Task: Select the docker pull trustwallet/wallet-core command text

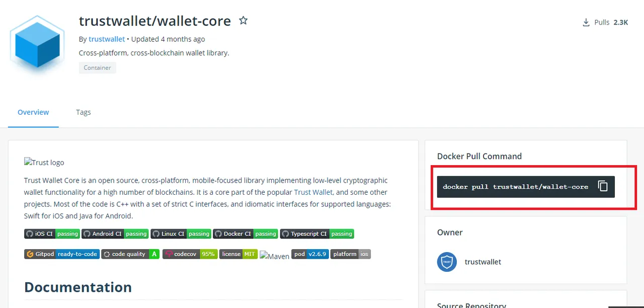Action: pos(515,187)
